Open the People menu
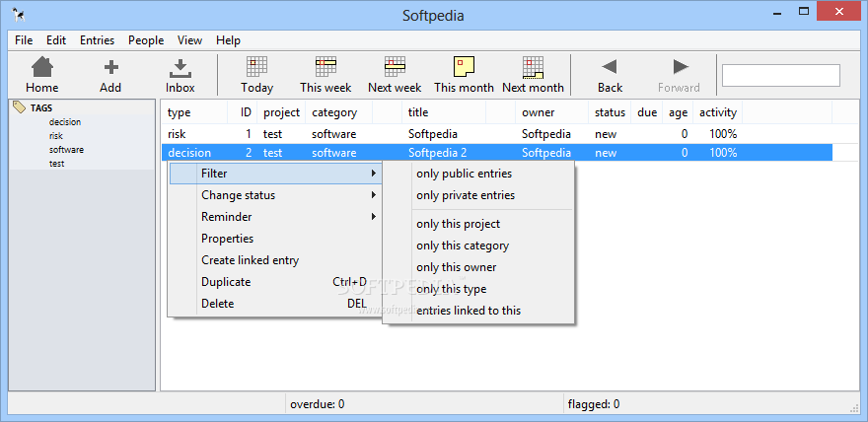The height and width of the screenshot is (422, 868). (146, 40)
